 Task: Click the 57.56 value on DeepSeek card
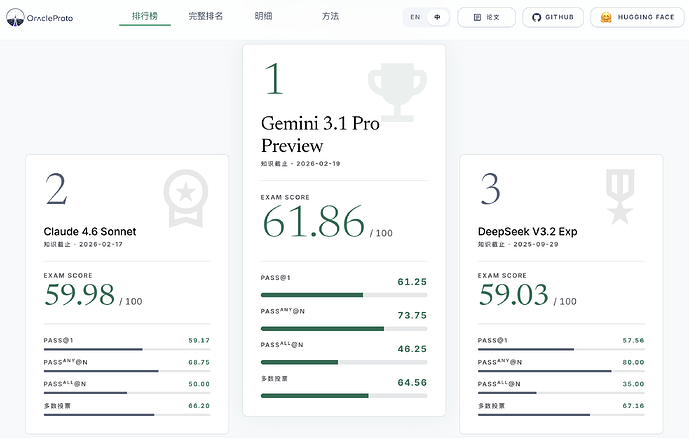pos(633,340)
